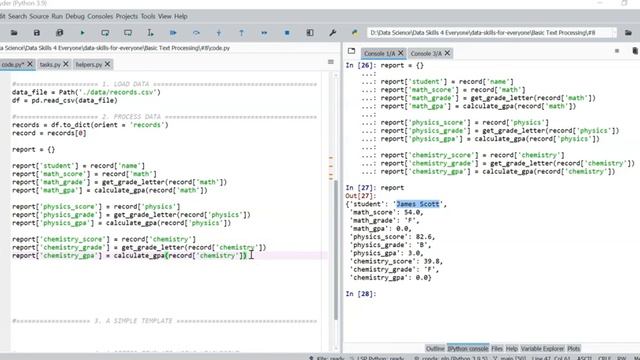Open the View menu
Viewport: 640px width, 360px height.
tap(165, 16)
